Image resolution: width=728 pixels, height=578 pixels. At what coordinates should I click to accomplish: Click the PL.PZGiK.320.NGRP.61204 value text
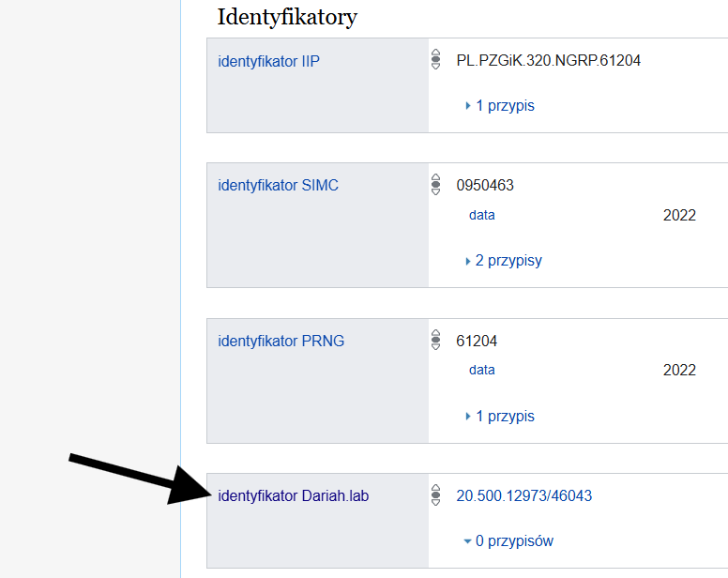(549, 61)
